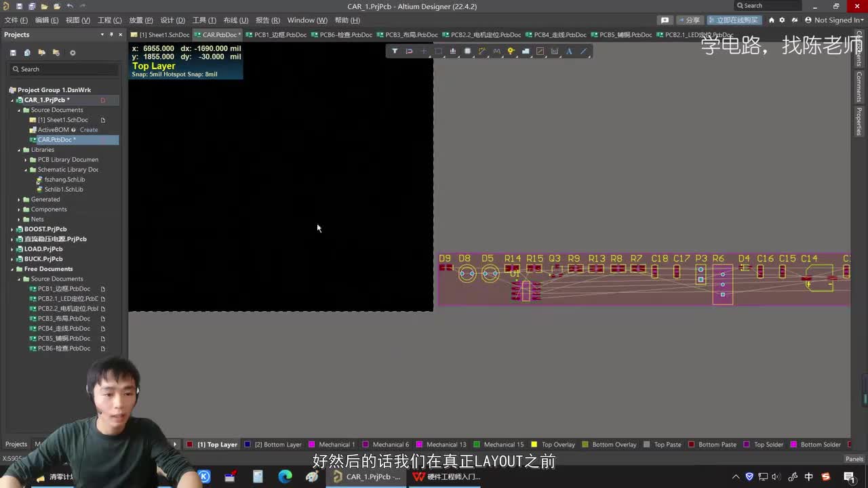Open the Projects panel options dropdown arrow
The height and width of the screenshot is (488, 868).
click(x=102, y=35)
